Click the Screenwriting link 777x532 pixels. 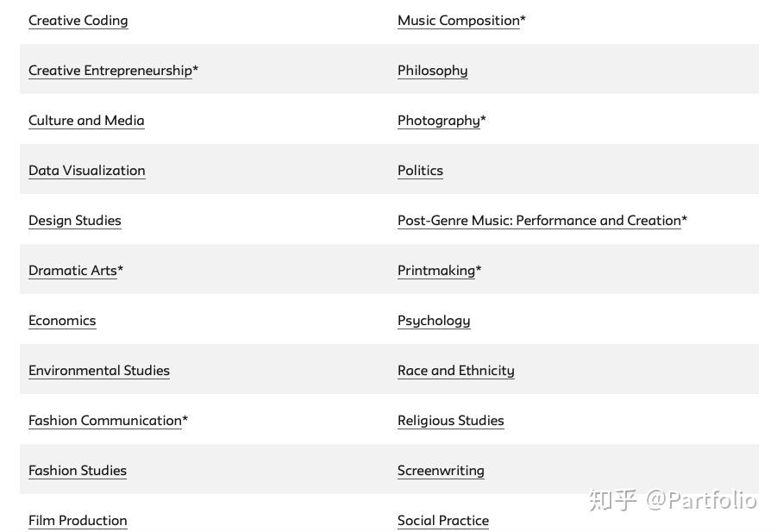(x=441, y=471)
